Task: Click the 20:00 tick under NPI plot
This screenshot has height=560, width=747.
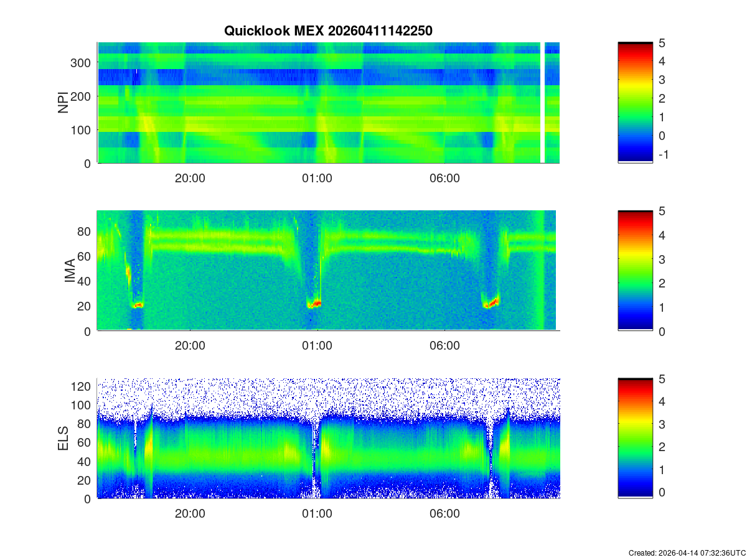Action: coord(190,178)
